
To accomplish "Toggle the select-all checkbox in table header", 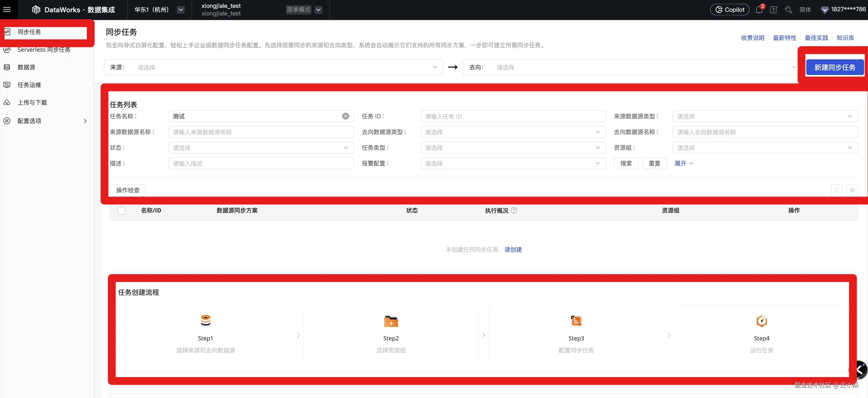I will pos(121,211).
